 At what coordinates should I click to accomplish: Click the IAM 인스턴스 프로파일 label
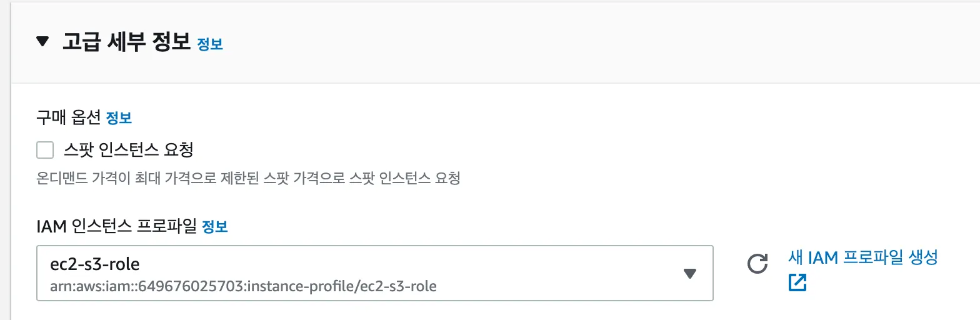[x=116, y=227]
